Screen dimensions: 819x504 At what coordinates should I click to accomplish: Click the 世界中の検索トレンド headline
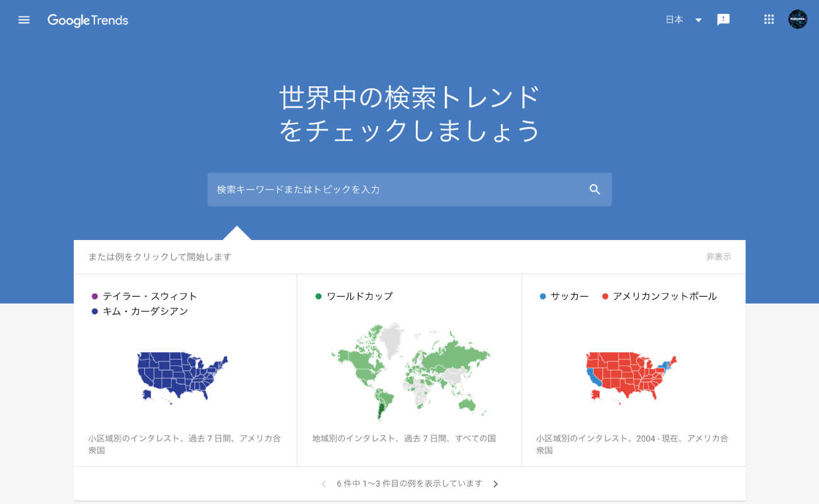[409, 113]
